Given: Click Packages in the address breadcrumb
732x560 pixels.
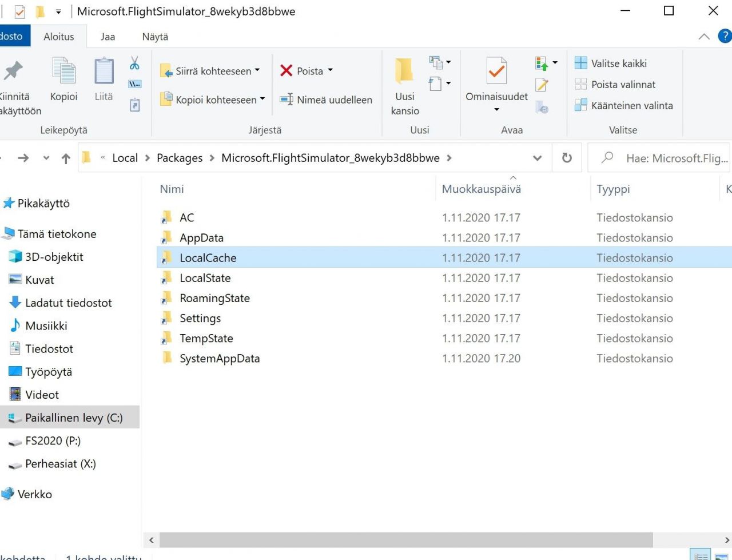Looking at the screenshot, I should point(180,158).
